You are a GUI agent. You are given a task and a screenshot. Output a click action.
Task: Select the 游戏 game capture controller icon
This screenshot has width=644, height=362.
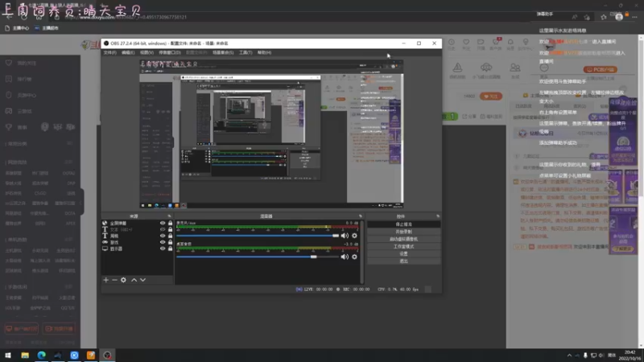[105, 243]
